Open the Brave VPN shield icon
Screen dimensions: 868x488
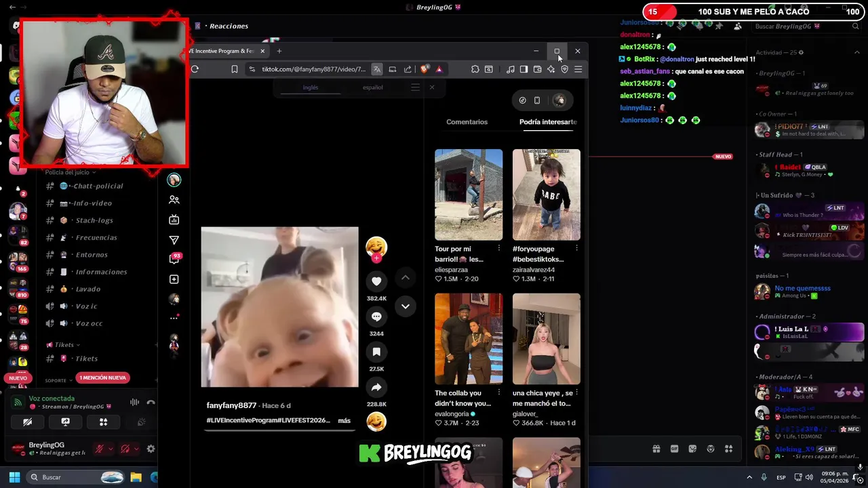tap(564, 69)
